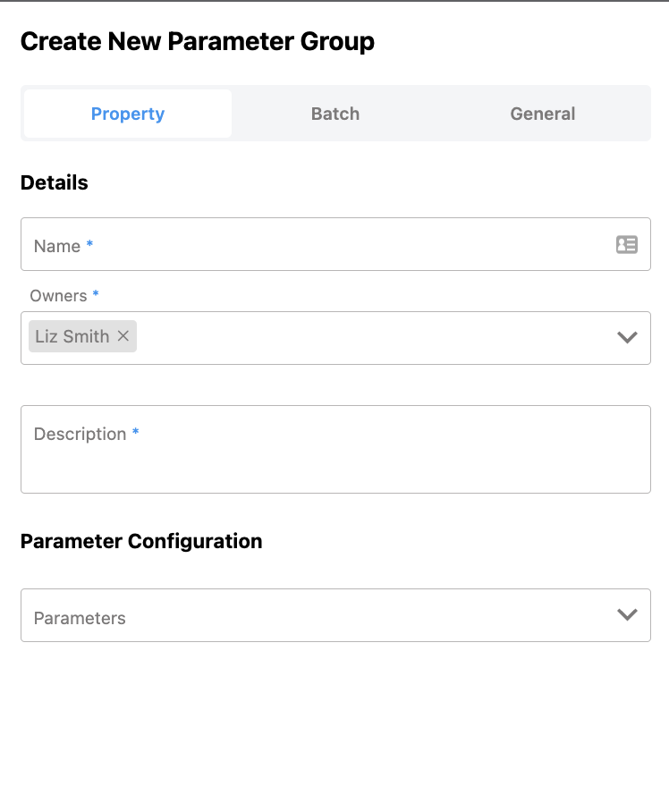Click the Details section heading
This screenshot has width=669, height=812.
point(55,182)
